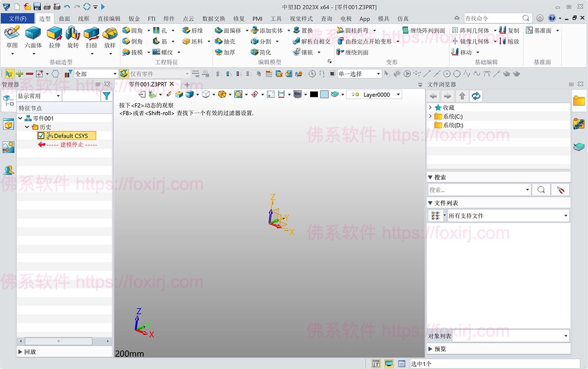Select the 拉伸 (Extrude) tool
This screenshot has width=588, height=369.
point(54,35)
